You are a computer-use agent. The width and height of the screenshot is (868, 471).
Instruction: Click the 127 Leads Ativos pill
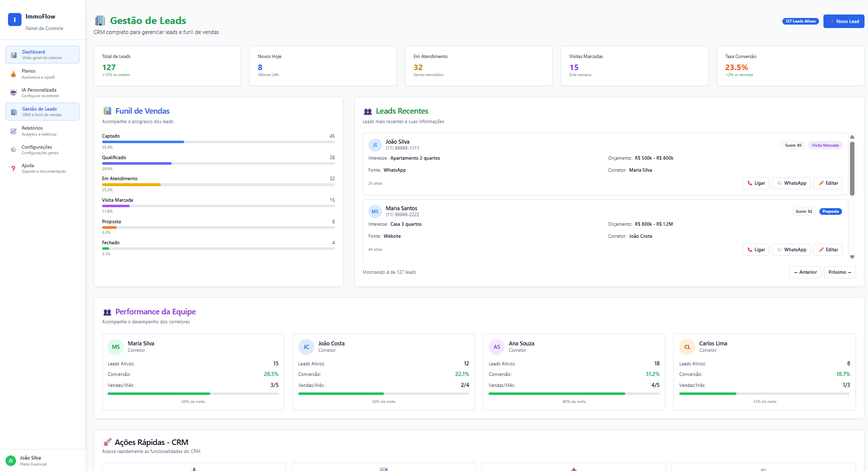pos(800,21)
